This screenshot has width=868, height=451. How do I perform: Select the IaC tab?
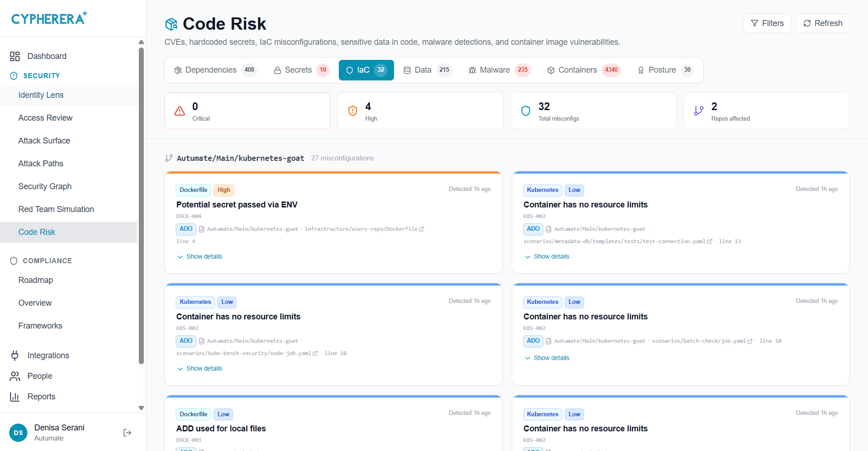coord(366,70)
